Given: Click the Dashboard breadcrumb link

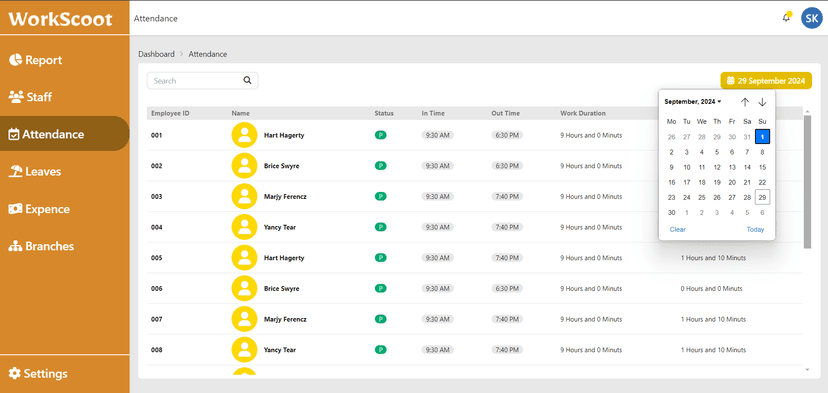Looking at the screenshot, I should tap(156, 54).
